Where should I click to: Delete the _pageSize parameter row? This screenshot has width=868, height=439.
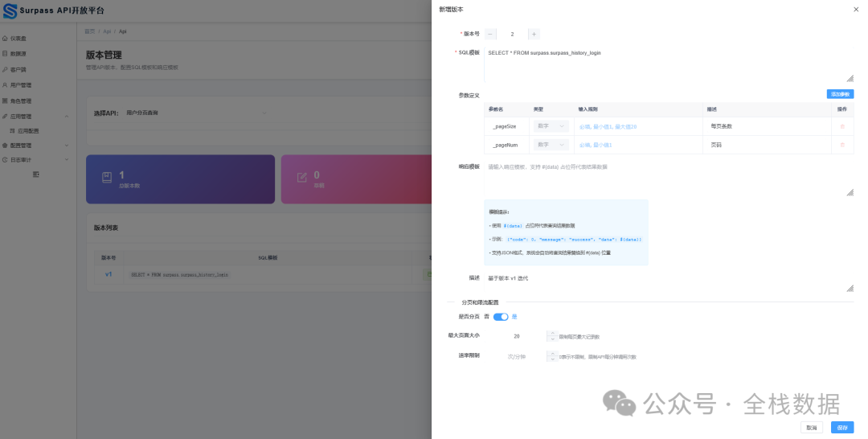point(842,126)
